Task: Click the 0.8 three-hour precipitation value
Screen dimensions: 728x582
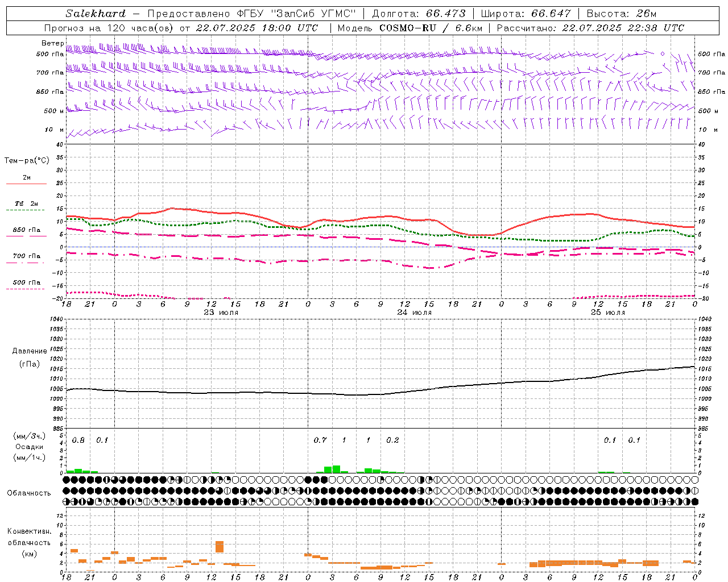Action: coord(78,440)
